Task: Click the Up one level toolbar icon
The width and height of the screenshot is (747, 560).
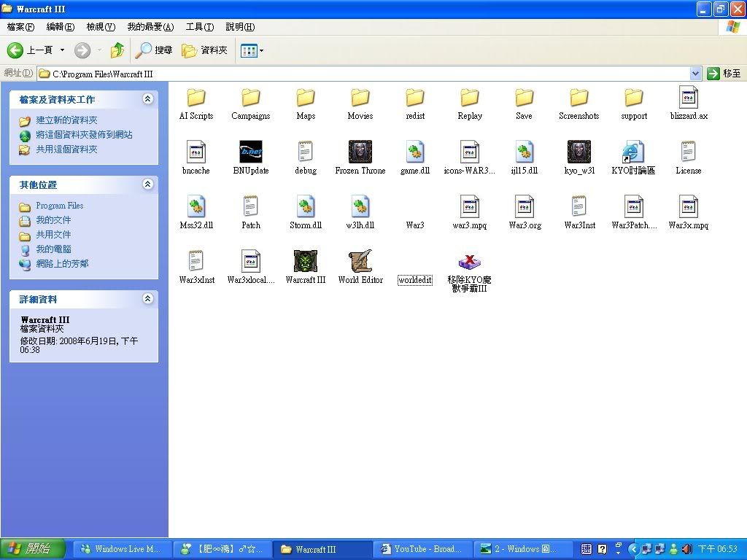Action: 117,50
